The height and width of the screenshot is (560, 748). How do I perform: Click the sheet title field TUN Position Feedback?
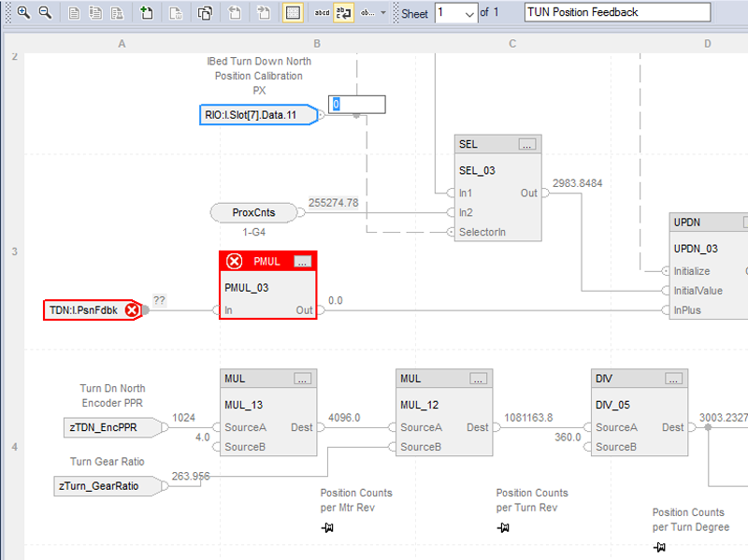[x=617, y=12]
